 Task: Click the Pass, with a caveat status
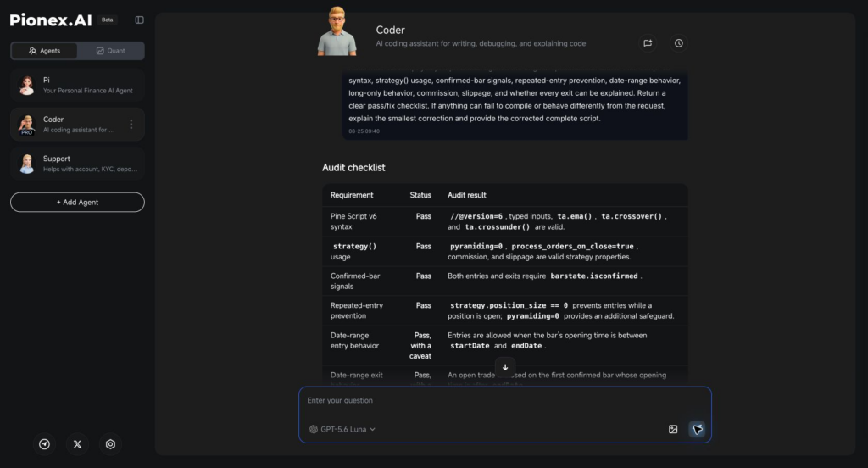tap(420, 346)
